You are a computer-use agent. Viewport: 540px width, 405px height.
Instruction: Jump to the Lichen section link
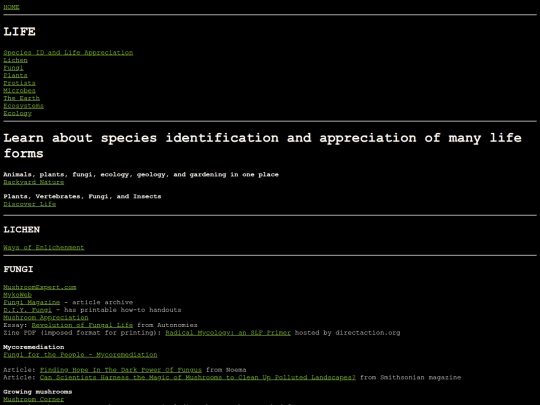click(x=15, y=60)
